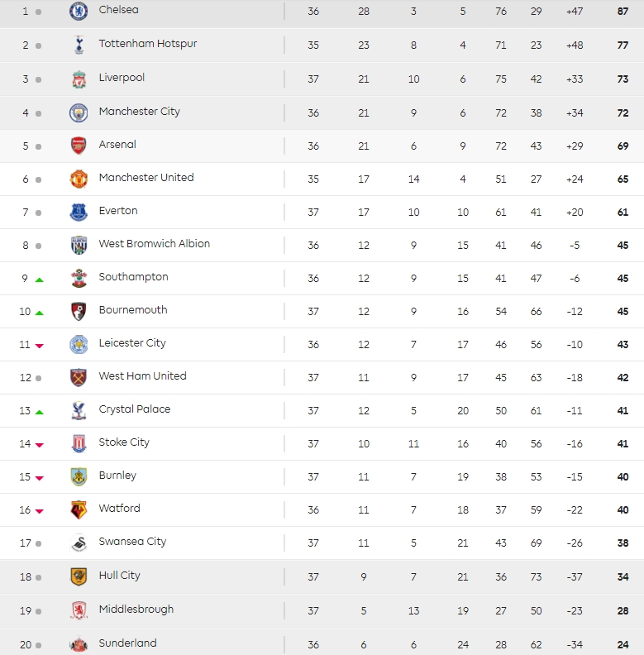Click Crystal Palace's green position arrow

click(x=39, y=412)
